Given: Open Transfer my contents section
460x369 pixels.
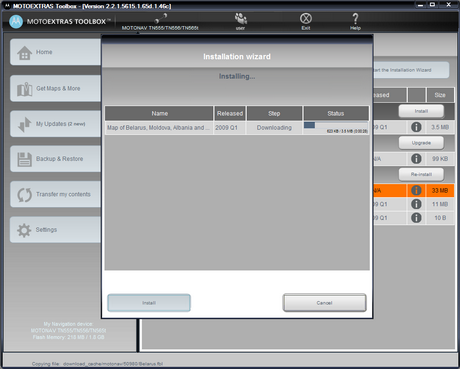Looking at the screenshot, I should (56, 194).
